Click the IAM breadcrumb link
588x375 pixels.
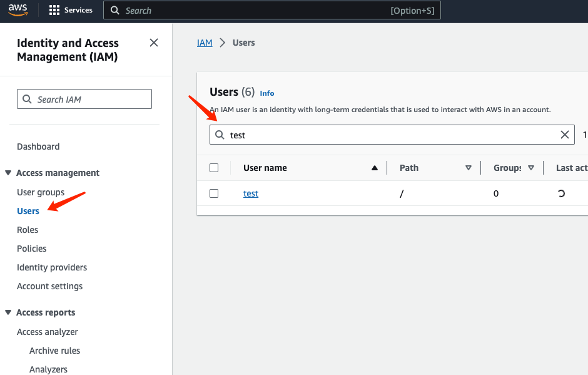205,43
